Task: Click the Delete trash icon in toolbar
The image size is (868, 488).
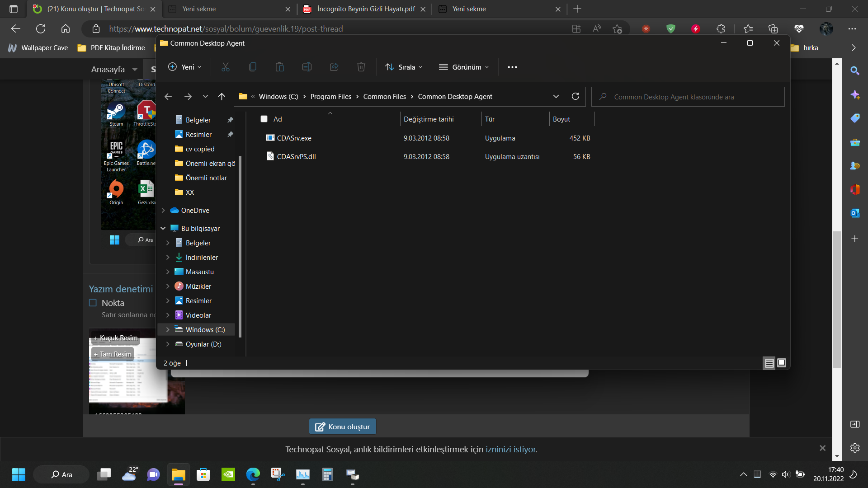Action: click(361, 67)
